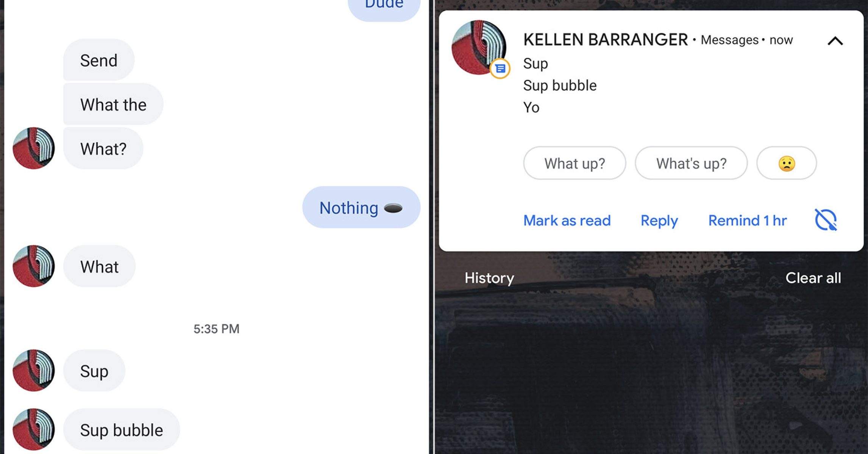Tap Reply in the notification

659,221
